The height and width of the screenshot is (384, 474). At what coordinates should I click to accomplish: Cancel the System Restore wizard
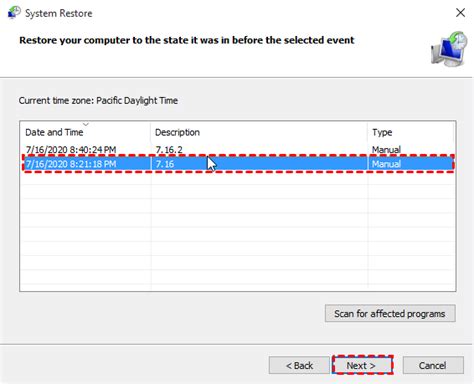[x=433, y=365]
